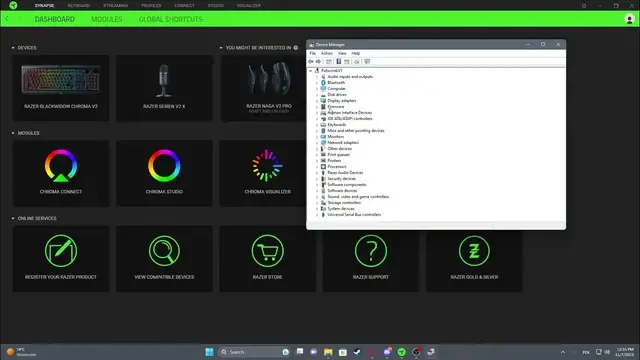This screenshot has height=360, width=640.
Task: Select the Network adapters category
Action: (343, 143)
